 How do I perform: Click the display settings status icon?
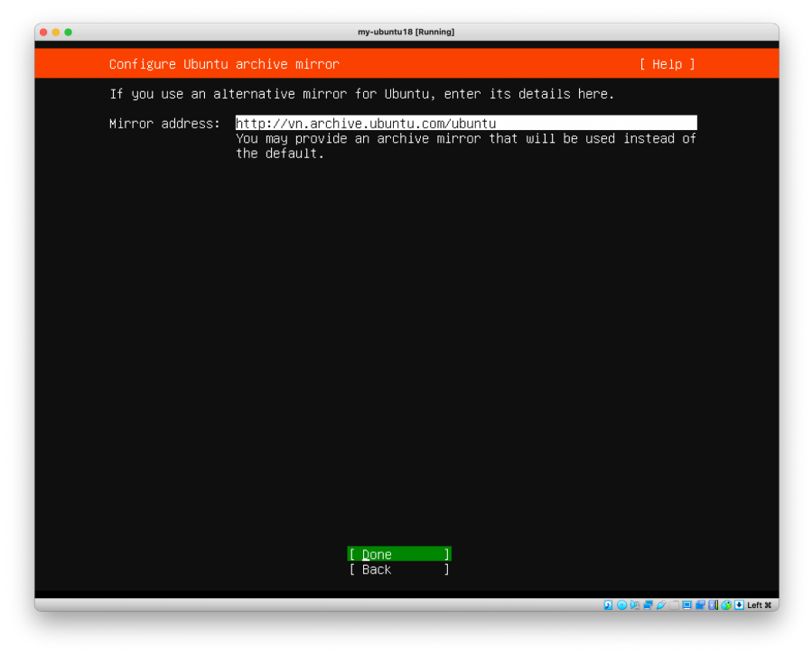tap(686, 604)
